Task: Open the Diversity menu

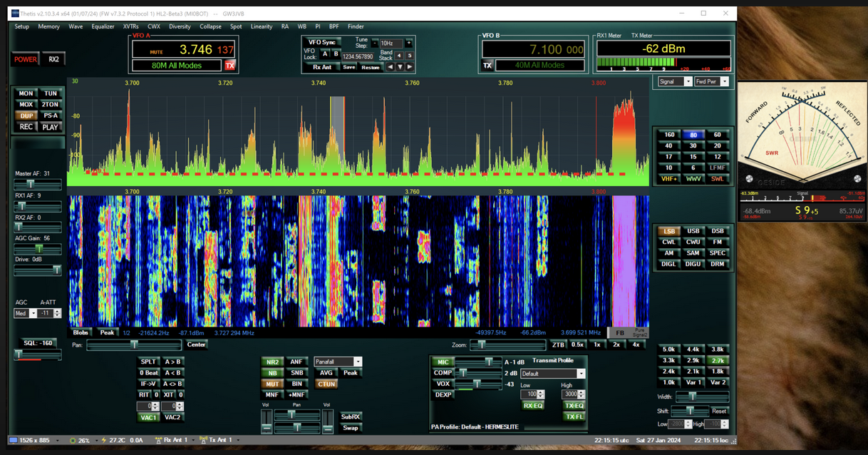Action: click(180, 26)
